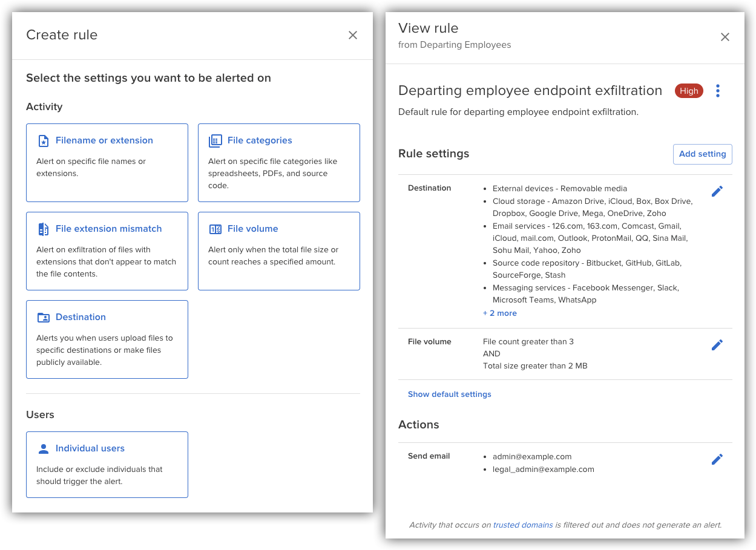Select the File extension mismatch icon
The height and width of the screenshot is (550, 756).
43,229
